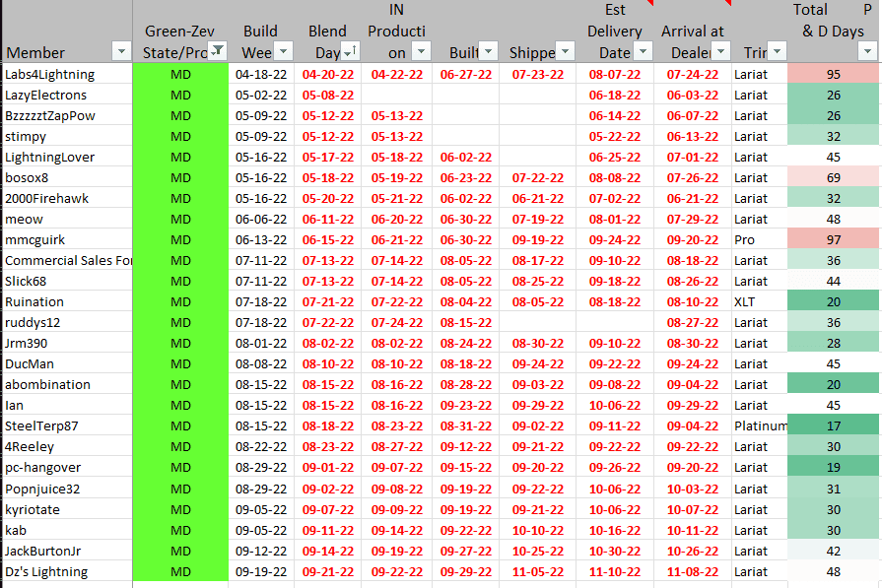Click the Pro trim cell
Viewport: 882px width, 588px height.
[759, 239]
